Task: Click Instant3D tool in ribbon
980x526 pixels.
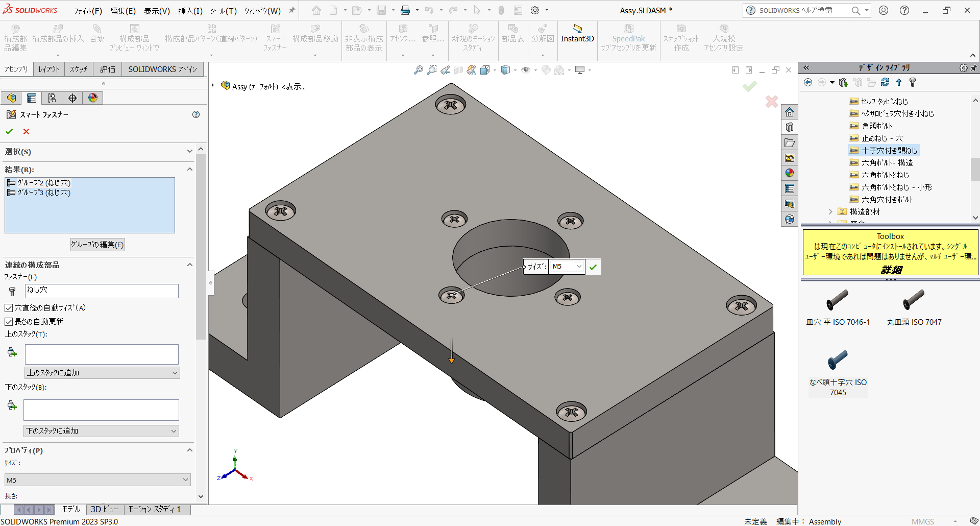Action: tap(577, 34)
